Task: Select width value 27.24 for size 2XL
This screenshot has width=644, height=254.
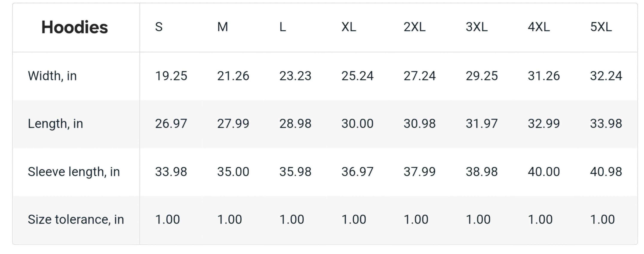Action: (419, 76)
